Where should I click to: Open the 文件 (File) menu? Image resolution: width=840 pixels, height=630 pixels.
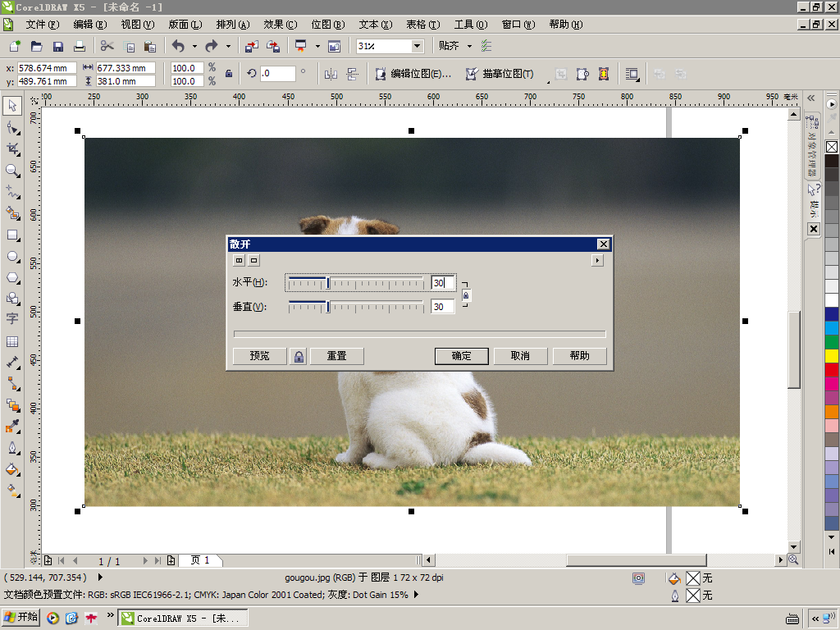(43, 25)
